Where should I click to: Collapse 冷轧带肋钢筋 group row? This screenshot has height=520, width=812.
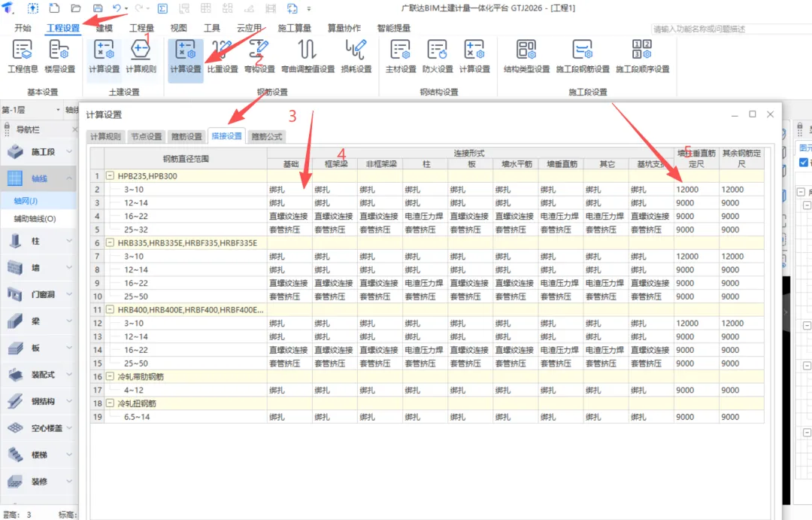[111, 376]
